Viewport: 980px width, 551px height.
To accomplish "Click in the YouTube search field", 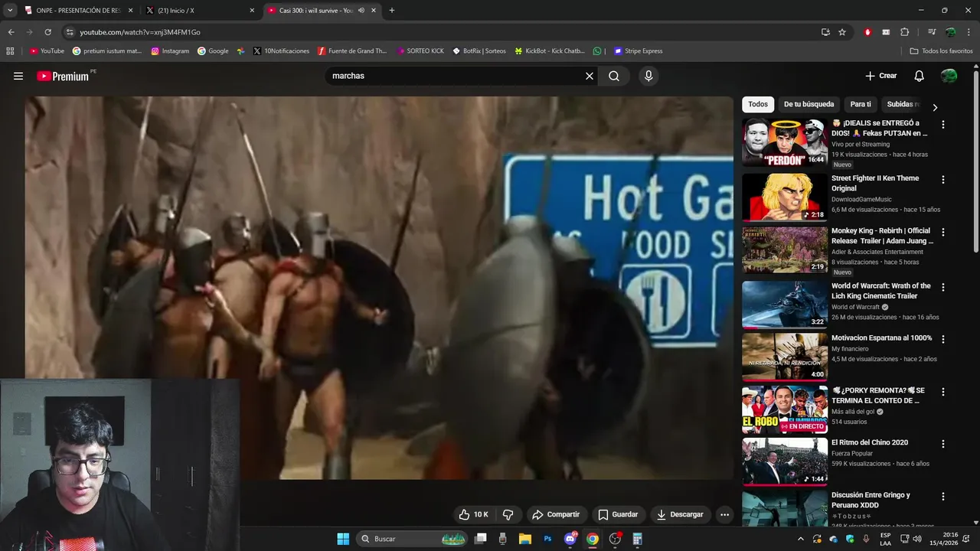I will 456,76.
